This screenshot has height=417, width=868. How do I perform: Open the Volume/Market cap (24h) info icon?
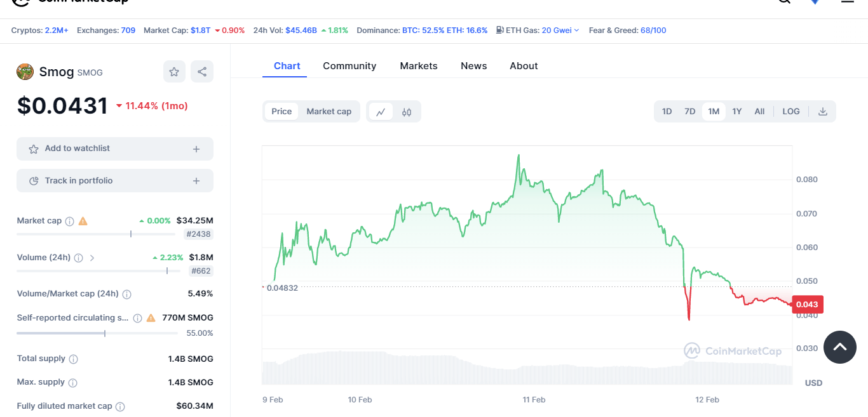pyautogui.click(x=126, y=295)
